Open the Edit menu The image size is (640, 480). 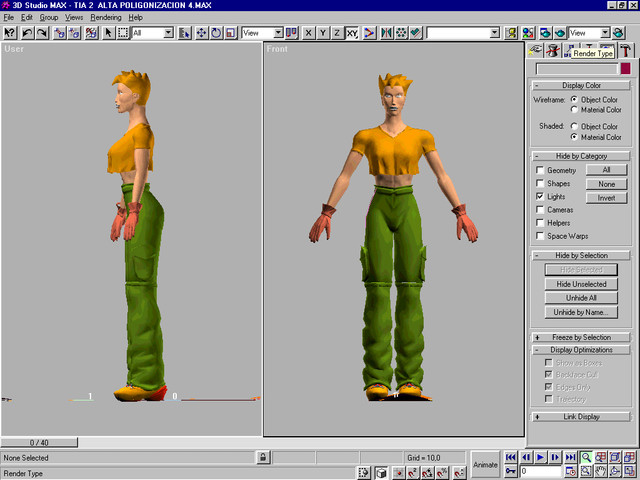27,17
